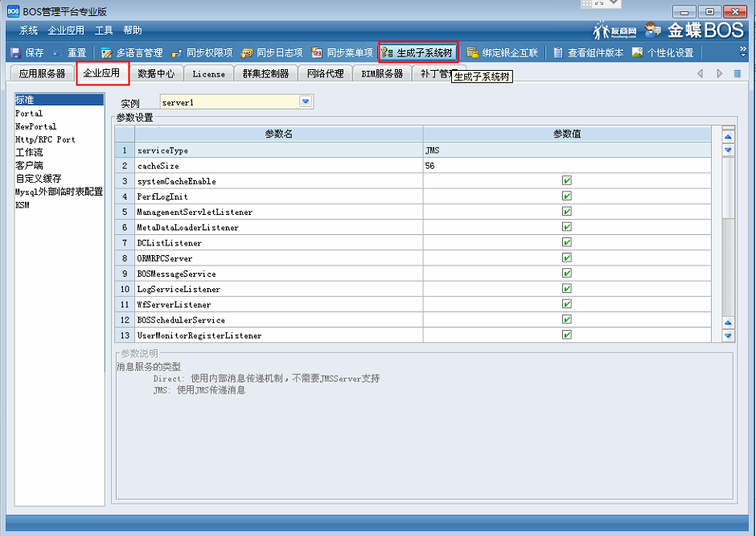Switch to the BIM服务器 tab
Viewport: 756px width, 536px height.
click(382, 73)
